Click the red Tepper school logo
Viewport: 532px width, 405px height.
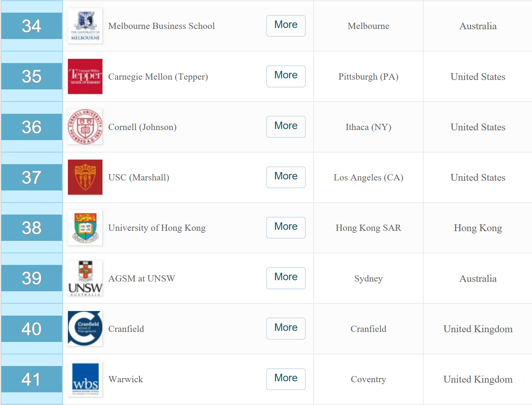pos(85,76)
